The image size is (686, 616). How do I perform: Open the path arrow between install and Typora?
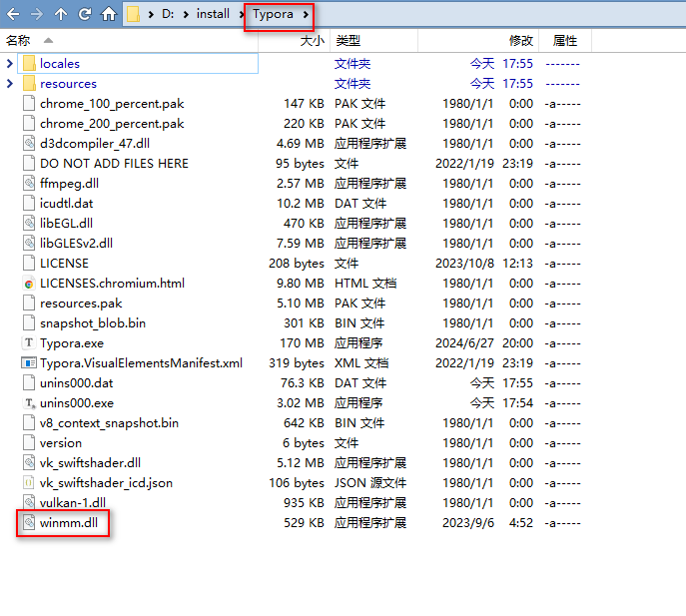(241, 14)
